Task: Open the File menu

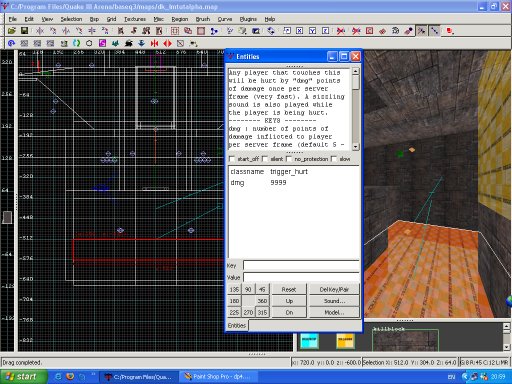Action: coord(13,19)
